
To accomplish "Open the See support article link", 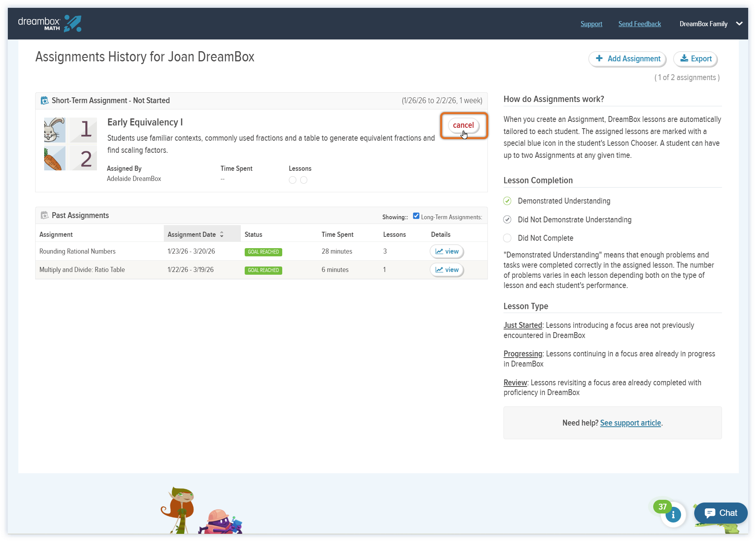I will [630, 423].
